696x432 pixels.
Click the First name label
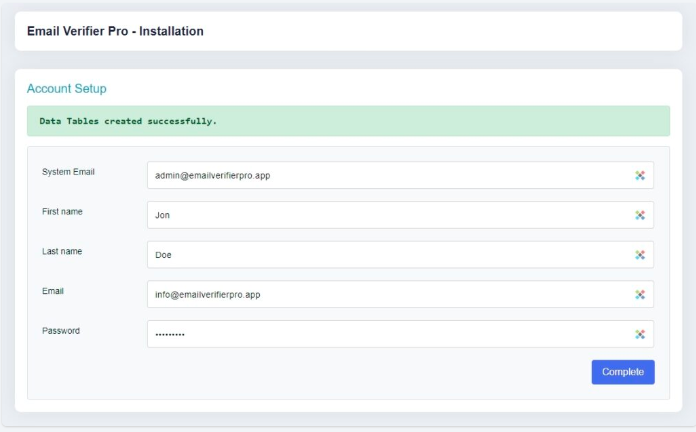[62, 212]
